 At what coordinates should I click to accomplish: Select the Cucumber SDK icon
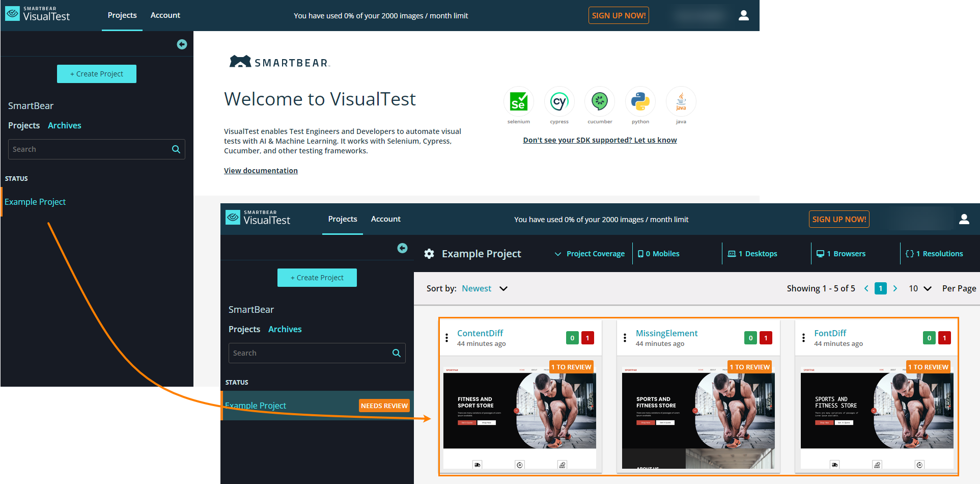(x=600, y=101)
